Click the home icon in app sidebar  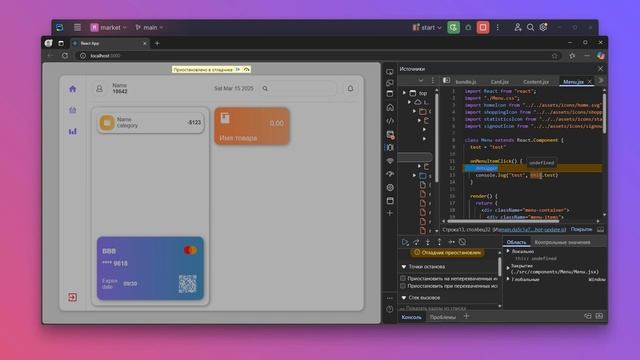(73, 89)
